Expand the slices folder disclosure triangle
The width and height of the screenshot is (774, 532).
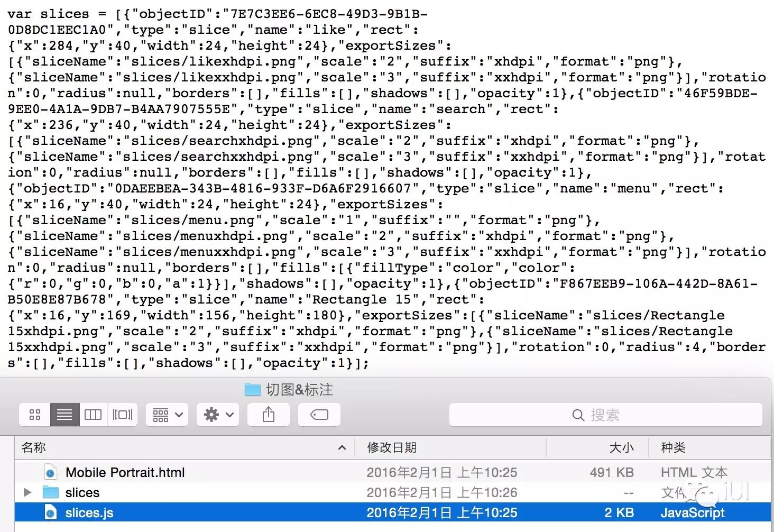click(27, 492)
